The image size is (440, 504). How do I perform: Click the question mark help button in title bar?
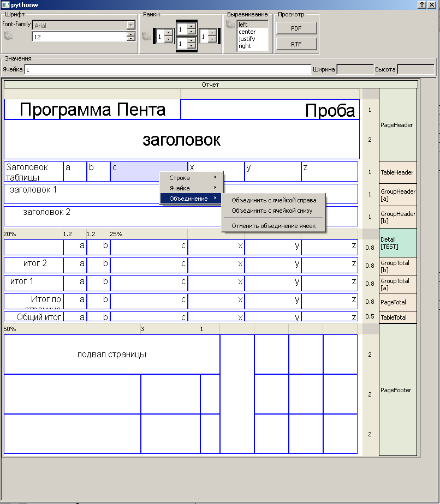(x=422, y=4)
